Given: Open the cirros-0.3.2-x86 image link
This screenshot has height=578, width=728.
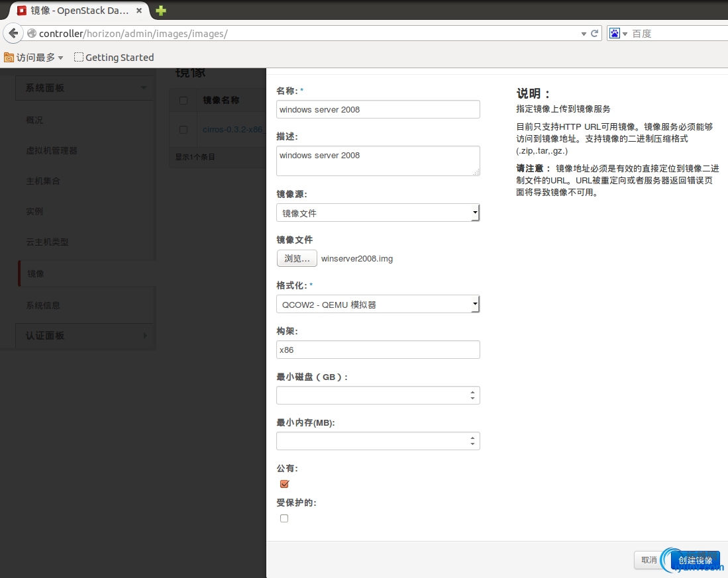Looking at the screenshot, I should pyautogui.click(x=234, y=129).
